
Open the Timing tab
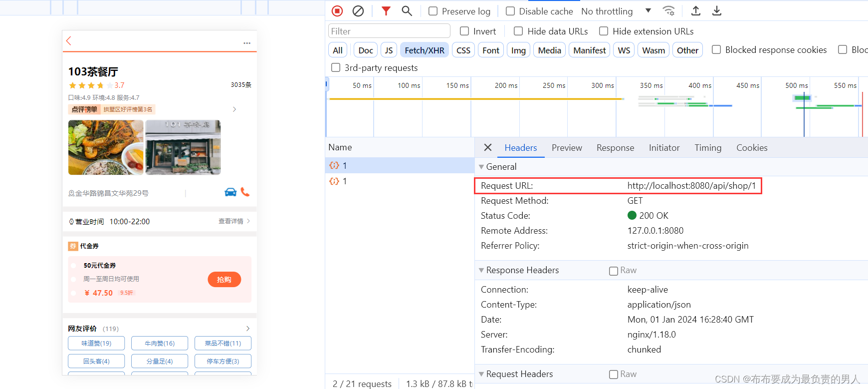(x=708, y=148)
